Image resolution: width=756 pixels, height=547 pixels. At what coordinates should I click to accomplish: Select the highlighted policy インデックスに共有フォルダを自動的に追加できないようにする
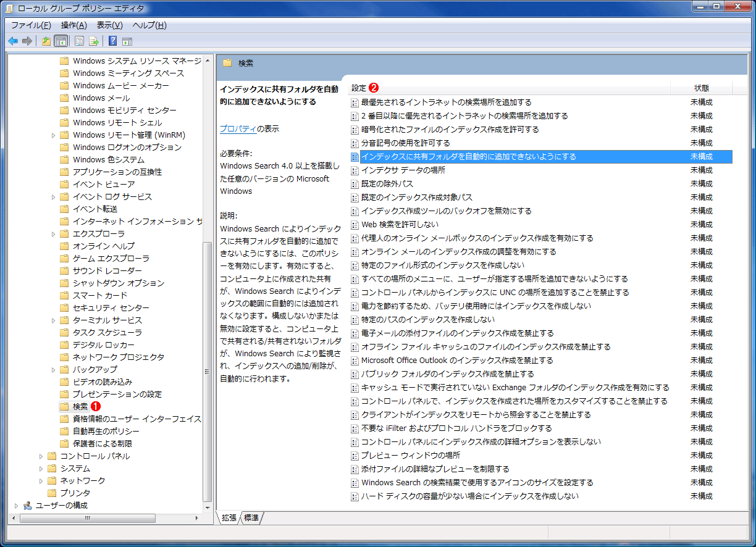click(x=540, y=157)
